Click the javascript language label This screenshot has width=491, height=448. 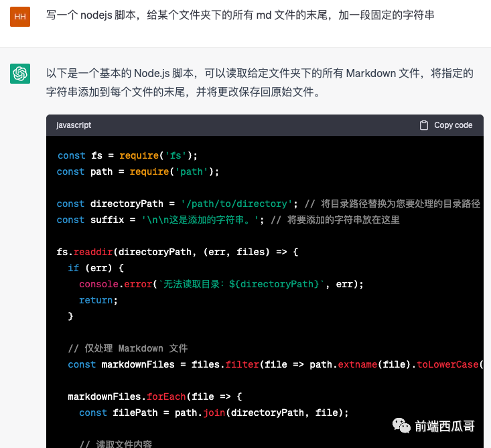(x=74, y=125)
